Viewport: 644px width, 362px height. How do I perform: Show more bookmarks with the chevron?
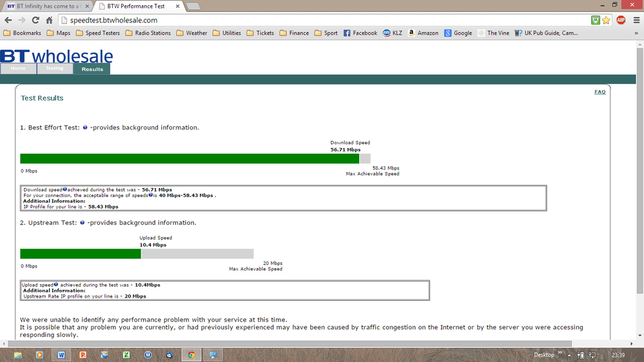636,33
